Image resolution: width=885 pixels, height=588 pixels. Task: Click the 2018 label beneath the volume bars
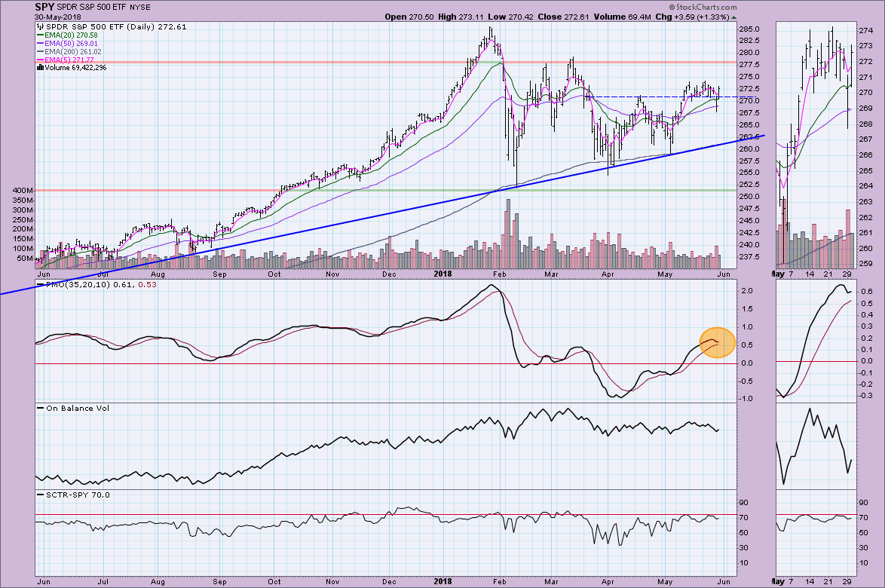tap(443, 274)
